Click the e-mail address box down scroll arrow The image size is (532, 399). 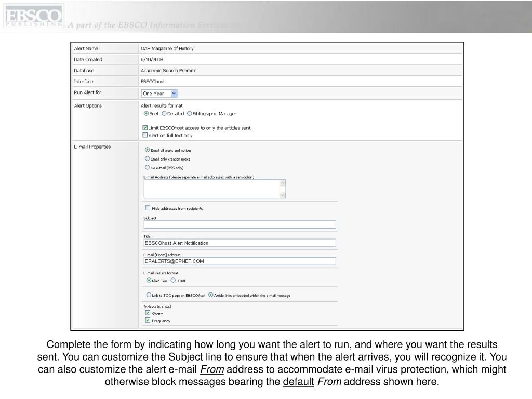click(x=282, y=195)
